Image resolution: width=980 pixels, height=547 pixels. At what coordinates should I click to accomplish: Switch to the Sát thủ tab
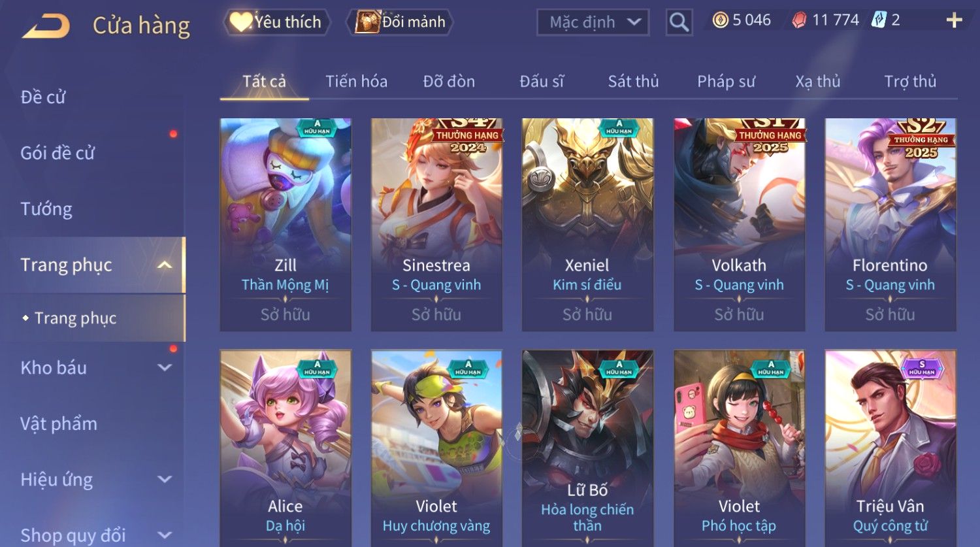pos(633,82)
